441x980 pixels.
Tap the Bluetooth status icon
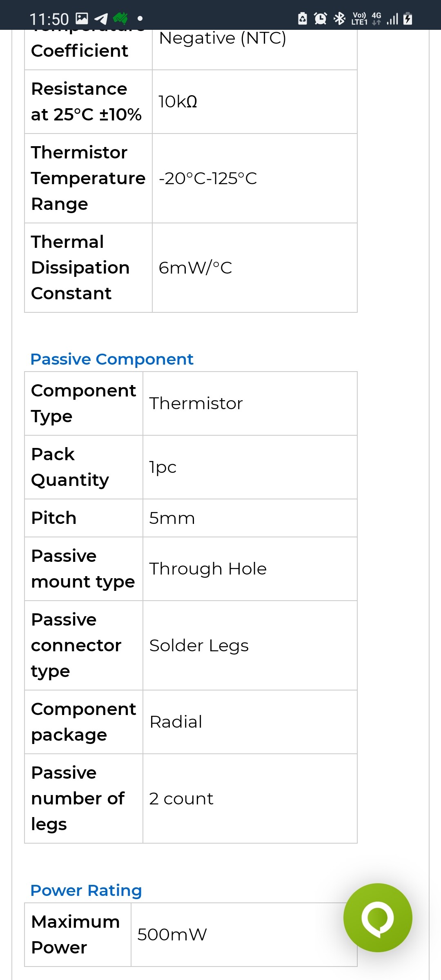(x=339, y=18)
